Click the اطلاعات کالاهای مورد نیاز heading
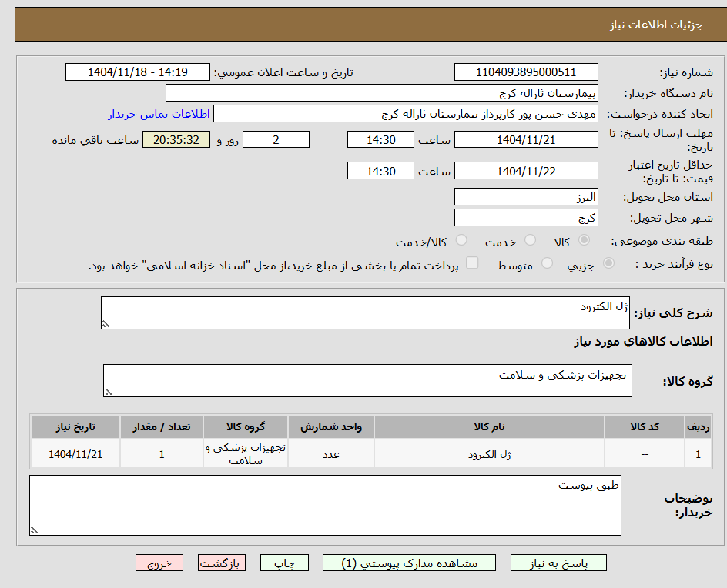 pyautogui.click(x=643, y=342)
